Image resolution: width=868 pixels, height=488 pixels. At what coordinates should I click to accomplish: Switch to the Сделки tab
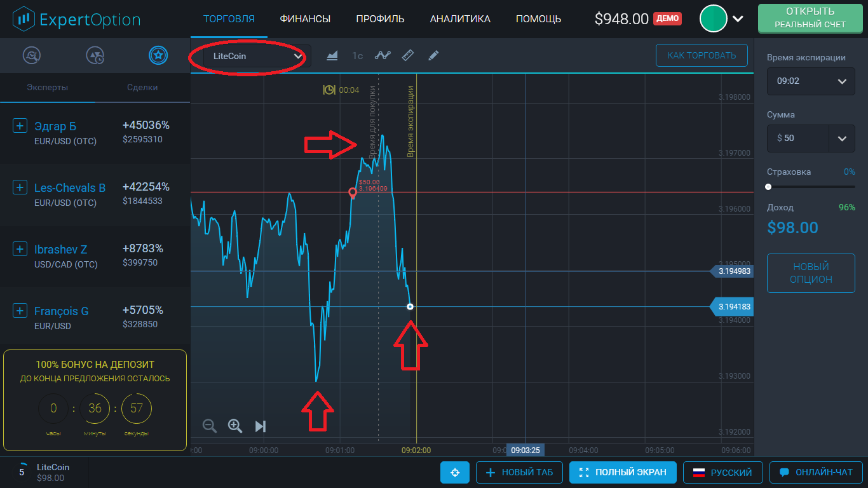click(x=142, y=88)
